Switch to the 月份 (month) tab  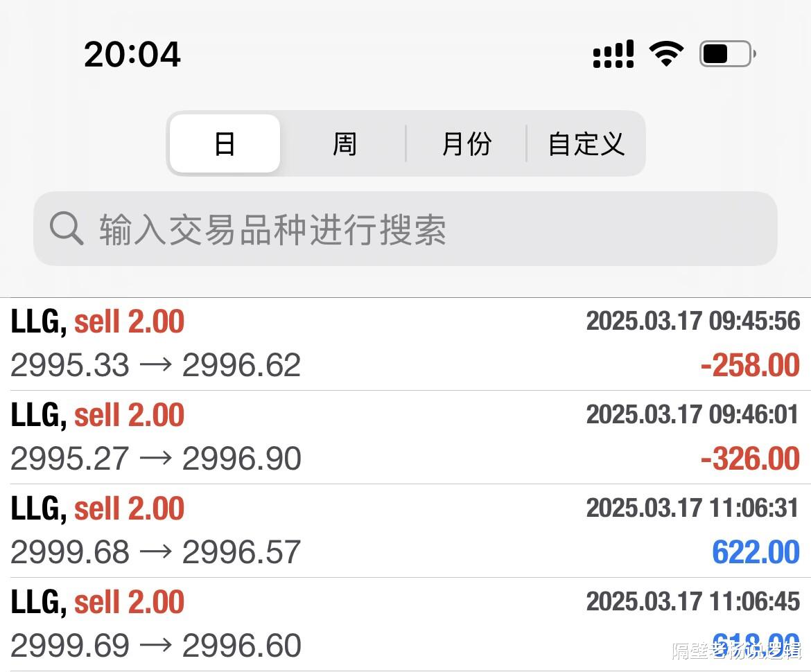(x=466, y=144)
